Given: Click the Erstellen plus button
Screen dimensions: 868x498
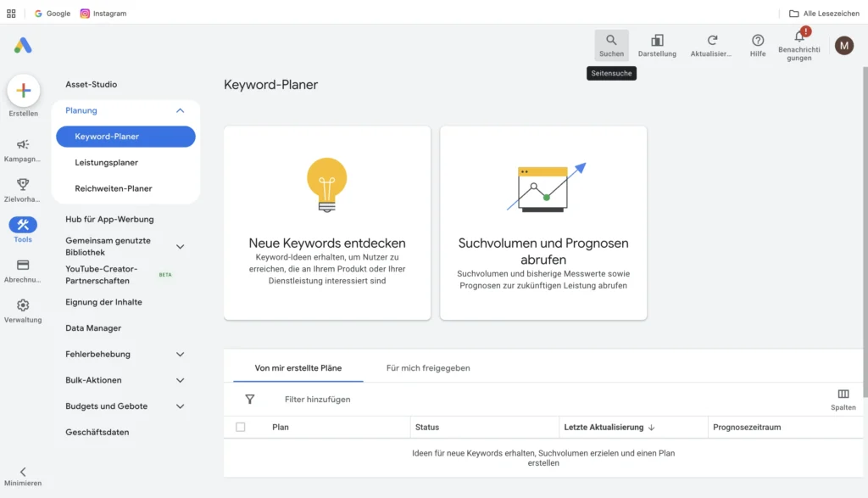Looking at the screenshot, I should (23, 90).
